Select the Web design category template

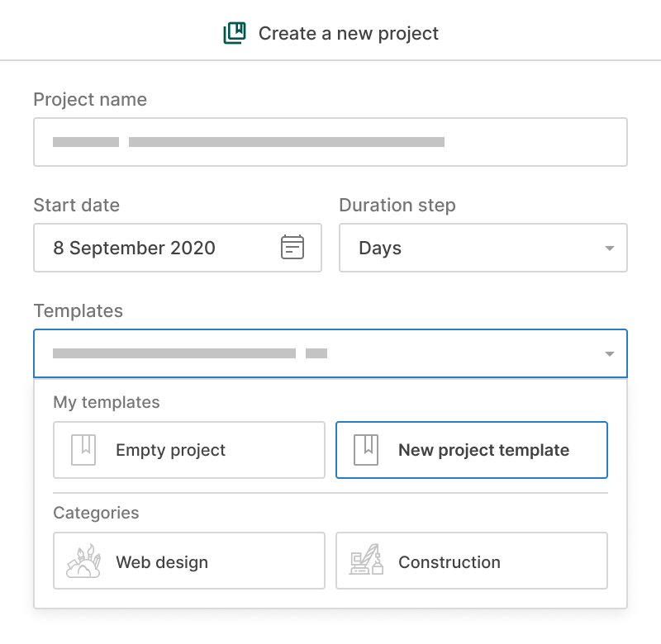[x=189, y=561]
